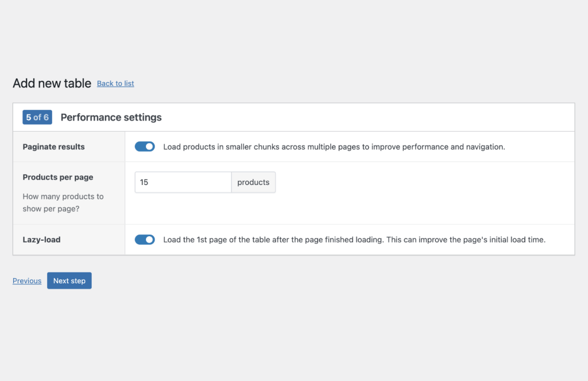
Task: Open the Previous step link
Action: point(26,280)
